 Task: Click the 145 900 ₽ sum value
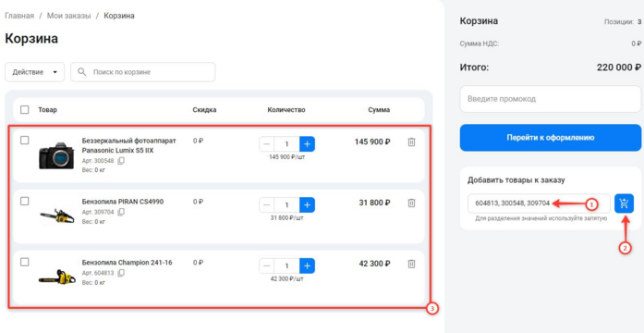pos(372,142)
